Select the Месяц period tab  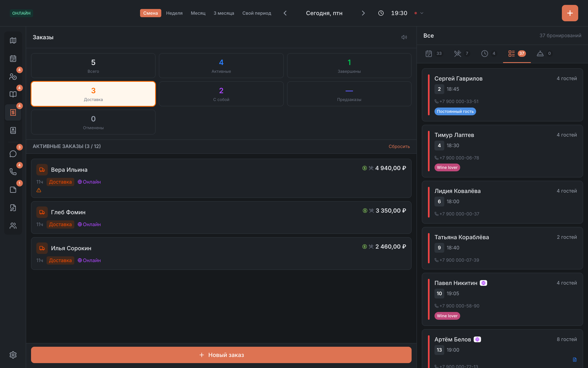click(x=198, y=13)
